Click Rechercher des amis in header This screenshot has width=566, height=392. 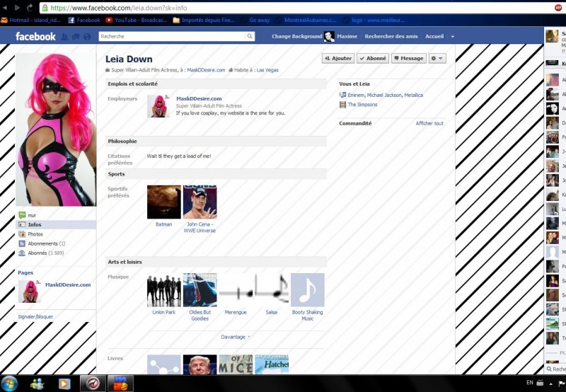pos(391,37)
